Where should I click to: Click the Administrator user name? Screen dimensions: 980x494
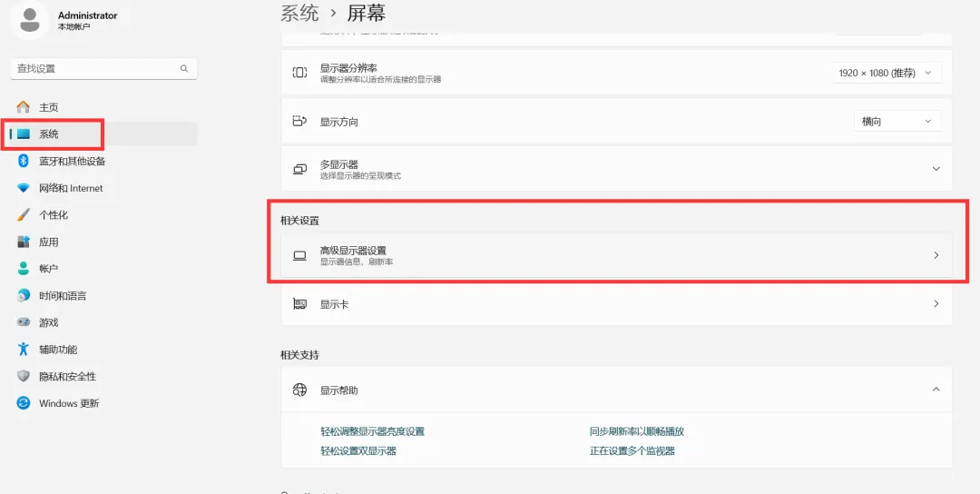pyautogui.click(x=87, y=15)
